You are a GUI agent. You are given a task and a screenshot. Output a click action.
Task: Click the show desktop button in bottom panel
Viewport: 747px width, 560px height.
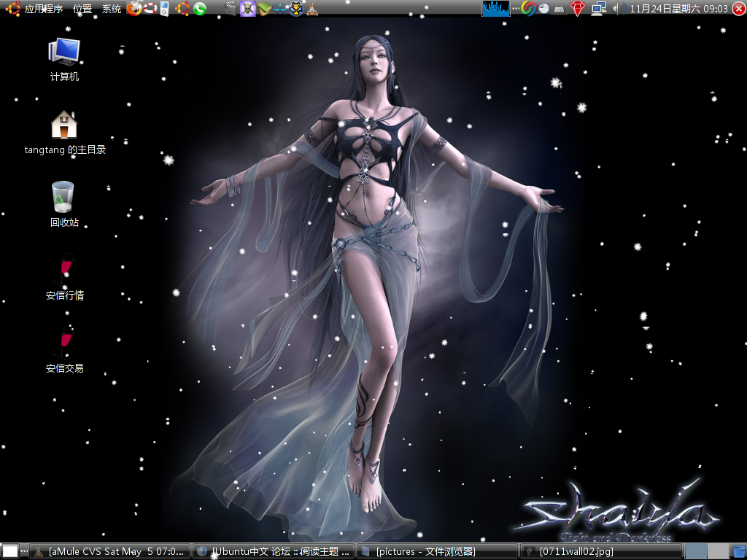coord(10,551)
